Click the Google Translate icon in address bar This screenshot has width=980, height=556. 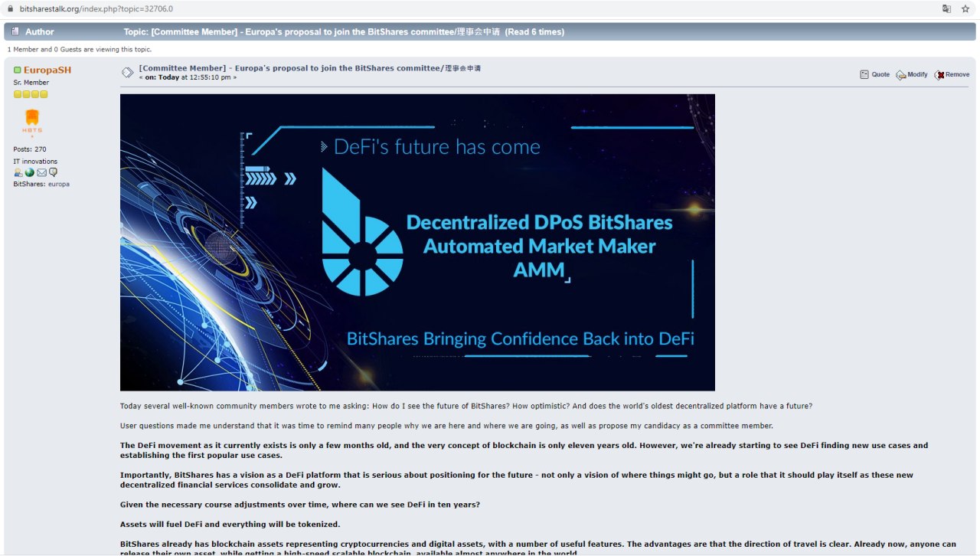pyautogui.click(x=947, y=8)
